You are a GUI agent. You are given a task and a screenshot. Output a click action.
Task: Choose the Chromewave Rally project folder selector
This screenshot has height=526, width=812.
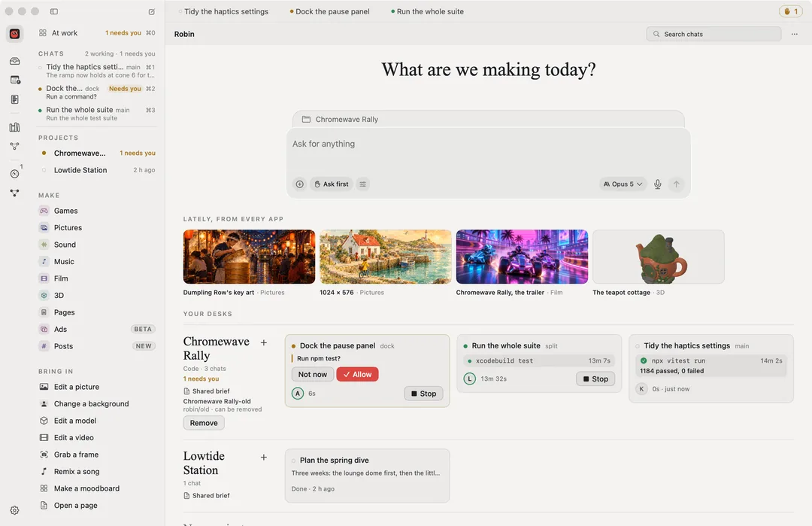tap(489, 119)
